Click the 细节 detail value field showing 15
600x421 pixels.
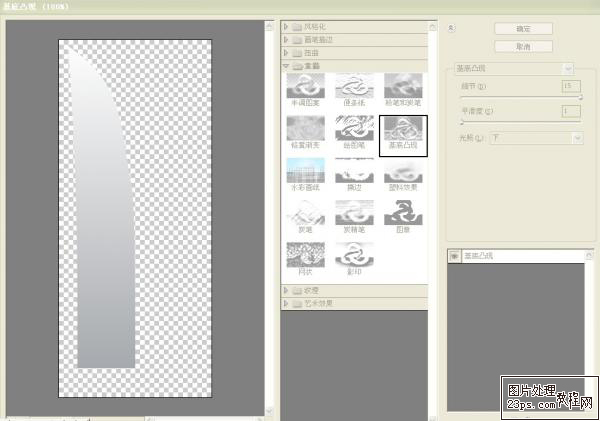tap(571, 86)
